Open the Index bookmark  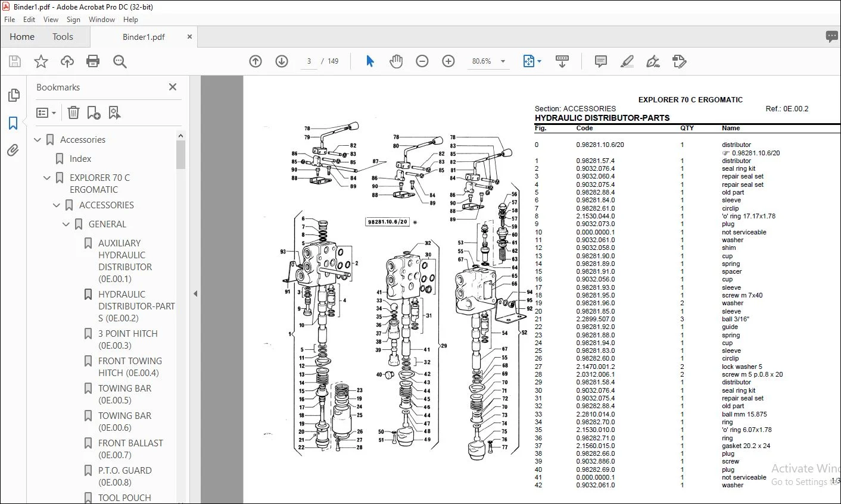pyautogui.click(x=80, y=159)
